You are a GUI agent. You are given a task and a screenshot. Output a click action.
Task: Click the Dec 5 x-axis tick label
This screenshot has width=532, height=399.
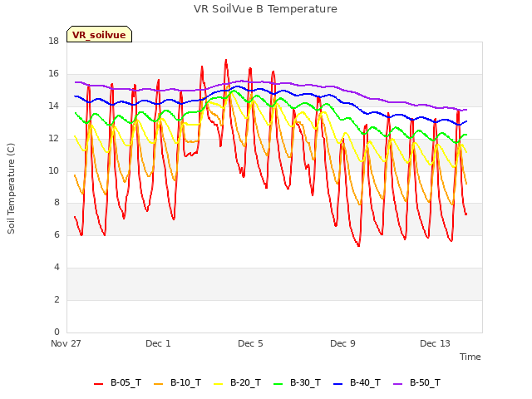tap(250, 343)
